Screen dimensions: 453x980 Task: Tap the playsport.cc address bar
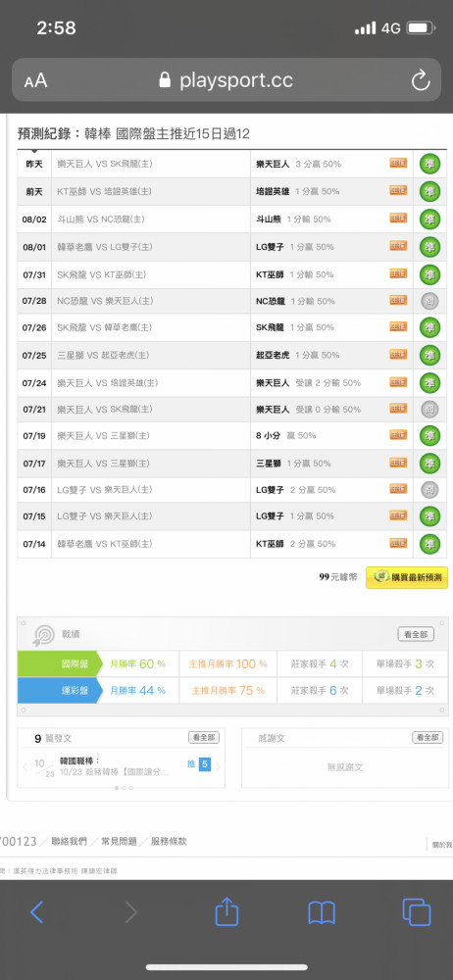coord(226,80)
